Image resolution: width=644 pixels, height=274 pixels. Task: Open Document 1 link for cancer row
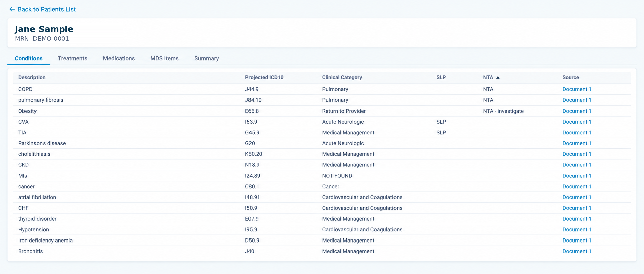pos(577,187)
